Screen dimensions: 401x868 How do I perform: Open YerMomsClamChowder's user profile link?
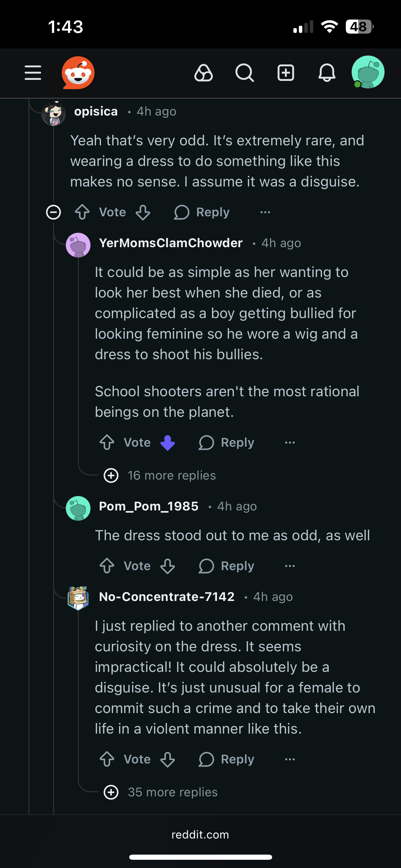click(x=171, y=243)
